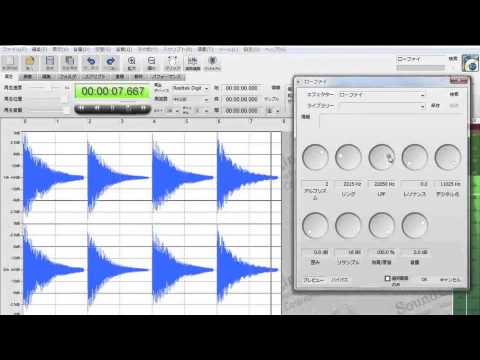Click the LPF knob showing 22050 Hz

click(x=382, y=157)
